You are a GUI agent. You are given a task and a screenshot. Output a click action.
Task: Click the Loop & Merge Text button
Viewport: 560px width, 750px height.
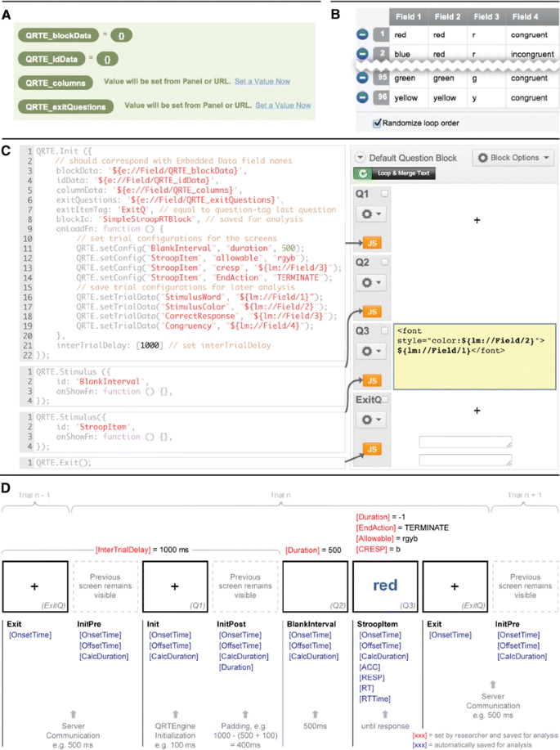tap(394, 173)
